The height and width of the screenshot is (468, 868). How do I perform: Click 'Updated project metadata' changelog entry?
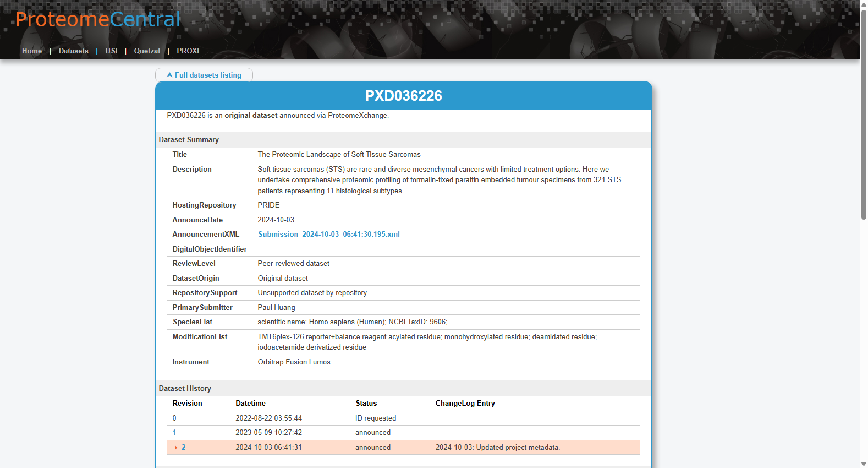[498, 447]
